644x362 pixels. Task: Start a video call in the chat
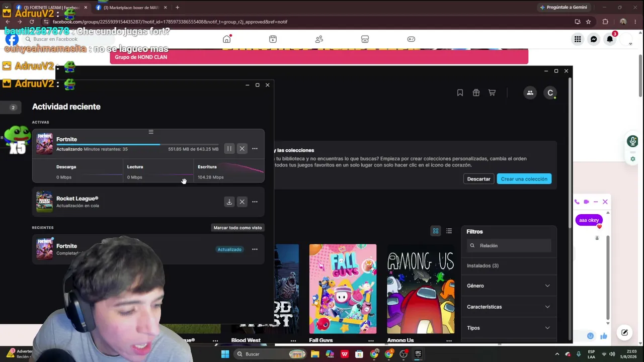[586, 202]
